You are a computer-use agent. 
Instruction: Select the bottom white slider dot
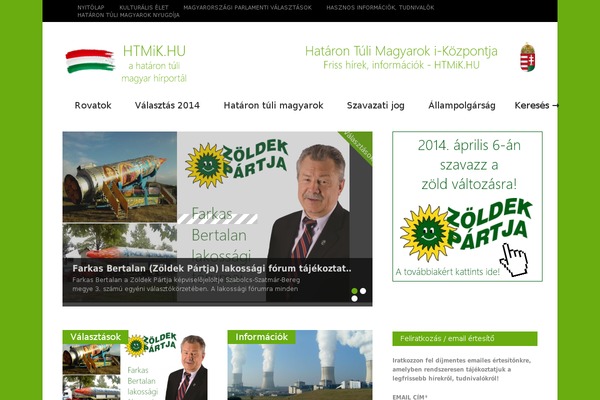pos(354,299)
